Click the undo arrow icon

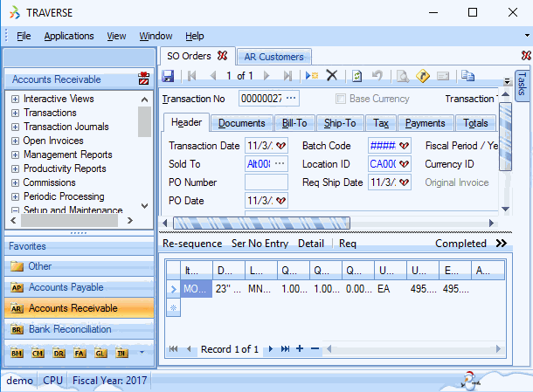click(x=377, y=75)
